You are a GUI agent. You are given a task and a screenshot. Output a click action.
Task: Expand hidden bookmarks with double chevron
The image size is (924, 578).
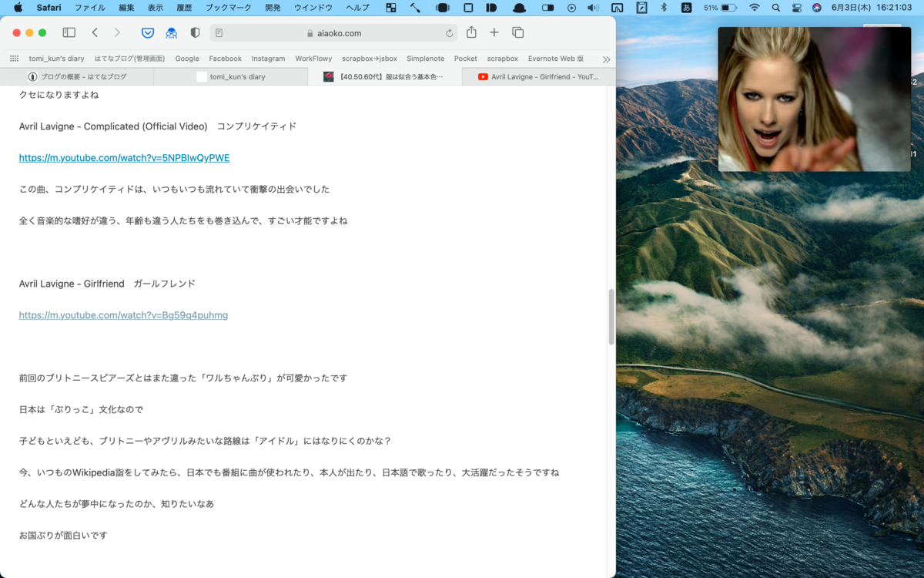pyautogui.click(x=607, y=59)
